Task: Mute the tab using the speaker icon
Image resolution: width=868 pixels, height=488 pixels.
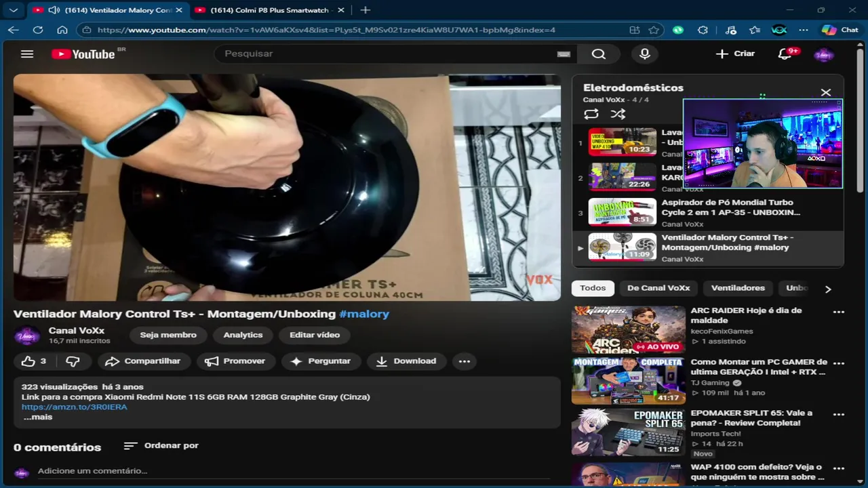Action: pyautogui.click(x=53, y=10)
